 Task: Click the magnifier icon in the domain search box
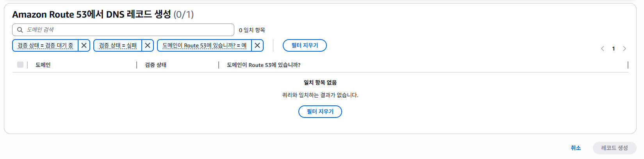[x=20, y=30]
